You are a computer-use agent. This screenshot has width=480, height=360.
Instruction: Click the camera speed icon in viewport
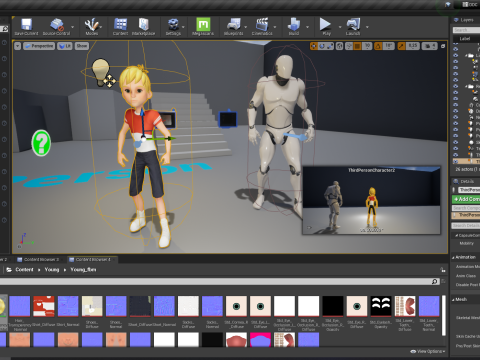pyautogui.click(x=429, y=46)
